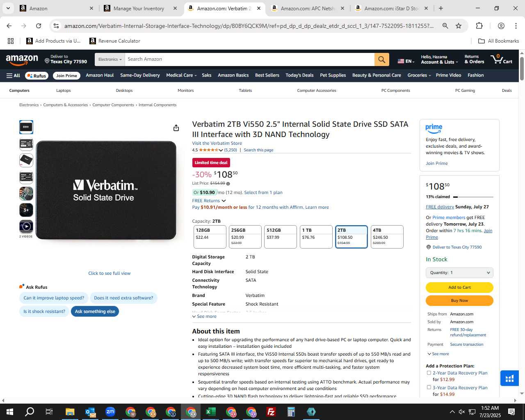525x420 pixels.
Task: Switch to APC Netshelter browser tab
Action: pos(308,8)
